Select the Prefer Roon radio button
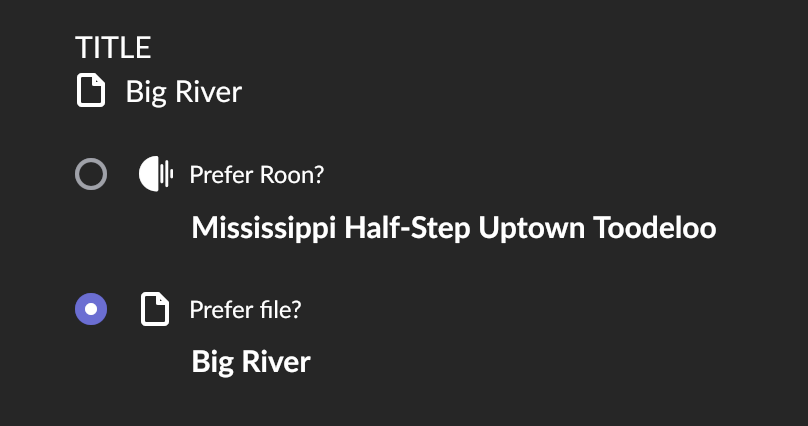808x426 pixels. coord(91,175)
